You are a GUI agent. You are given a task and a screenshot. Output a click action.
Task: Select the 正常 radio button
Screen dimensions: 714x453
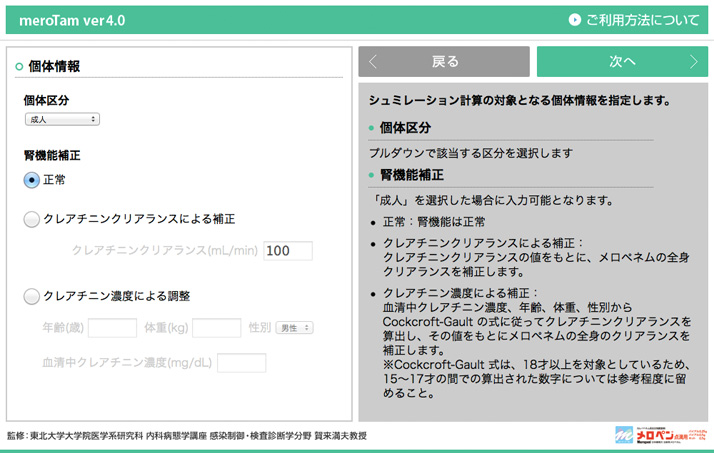click(x=32, y=180)
